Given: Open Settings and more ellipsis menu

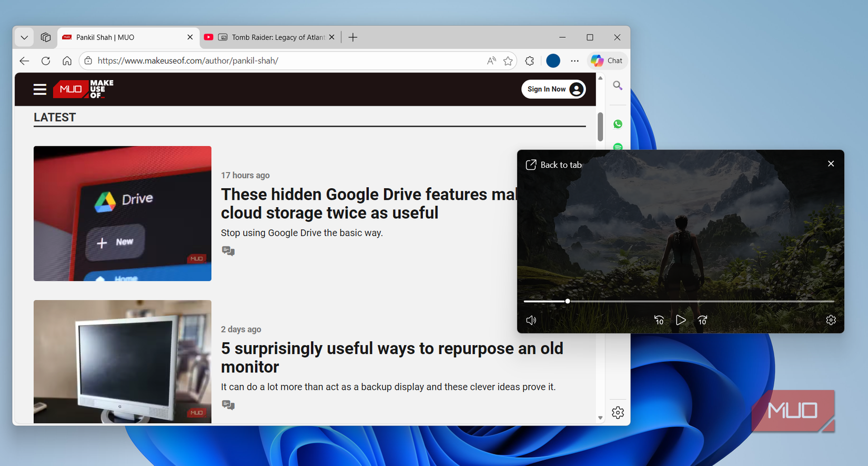Looking at the screenshot, I should [575, 61].
